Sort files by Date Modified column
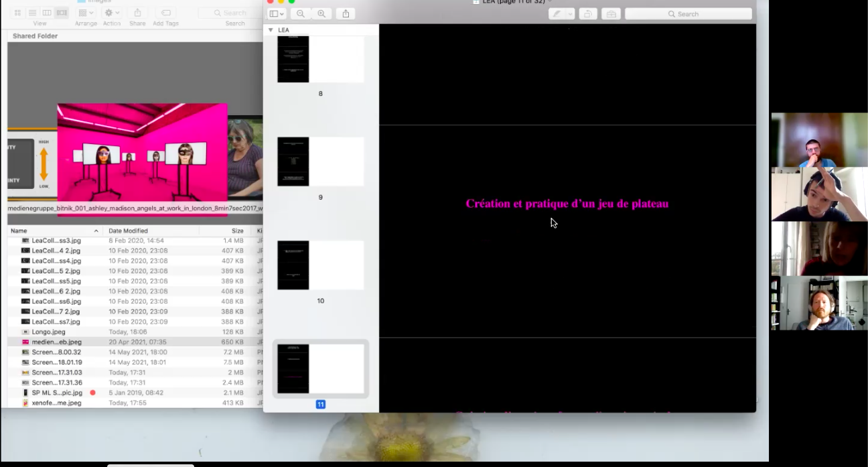The height and width of the screenshot is (467, 868). [x=151, y=230]
